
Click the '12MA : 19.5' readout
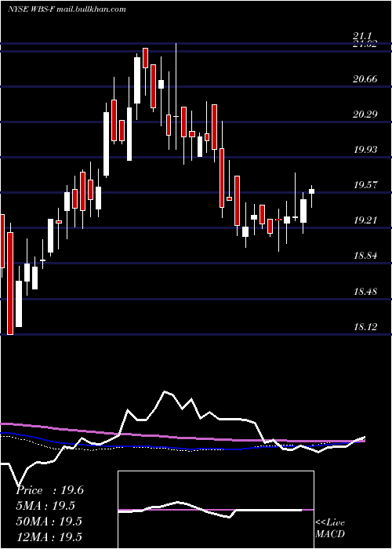coord(49,536)
